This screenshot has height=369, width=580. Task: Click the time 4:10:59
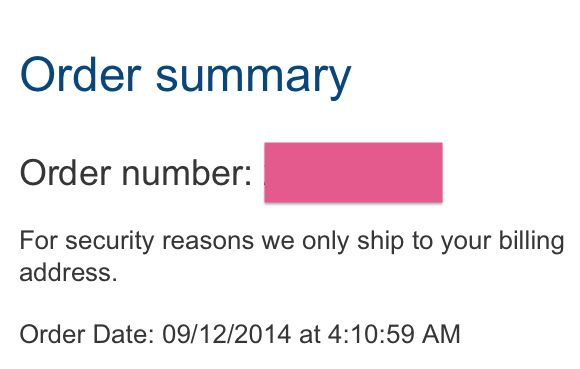(371, 335)
